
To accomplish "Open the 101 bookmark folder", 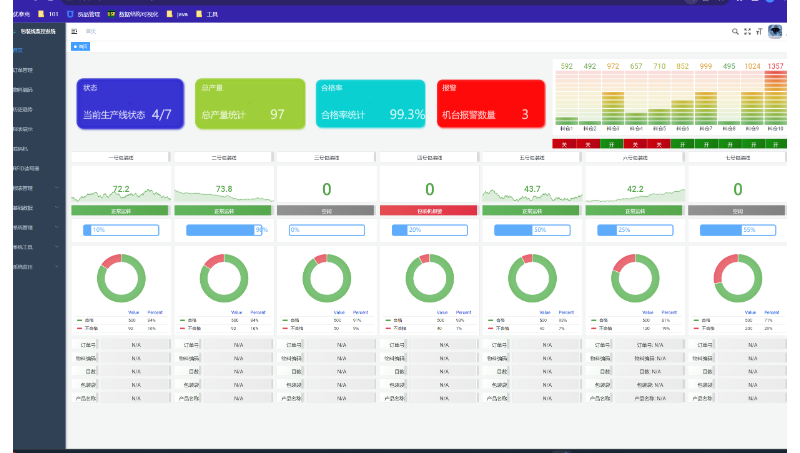I will pos(48,14).
